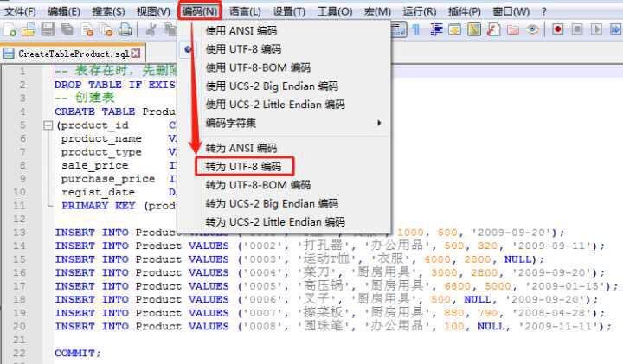Click the Open file folder icon

point(29,29)
